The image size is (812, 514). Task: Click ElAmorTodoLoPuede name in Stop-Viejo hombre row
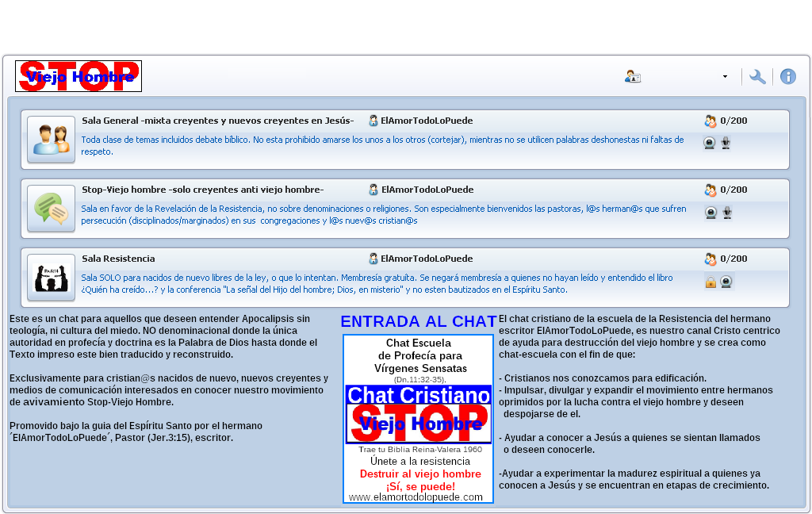pyautogui.click(x=427, y=190)
